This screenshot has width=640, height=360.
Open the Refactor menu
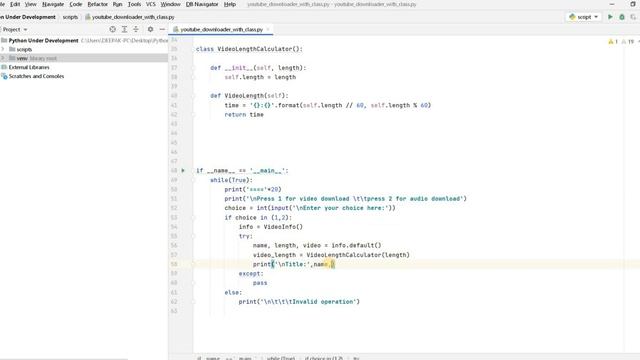(x=98, y=4)
